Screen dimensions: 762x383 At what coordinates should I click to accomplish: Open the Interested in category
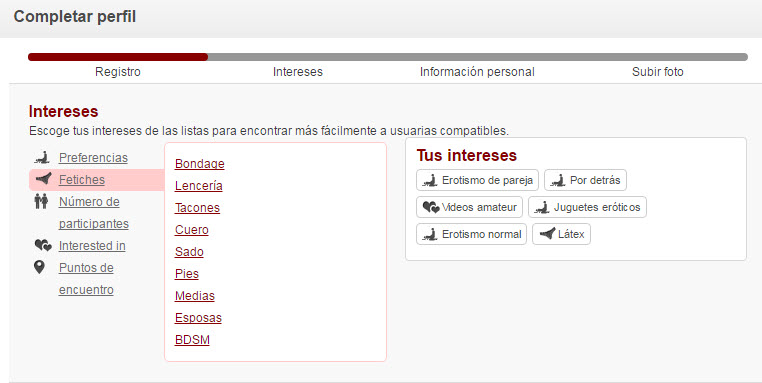pos(92,246)
